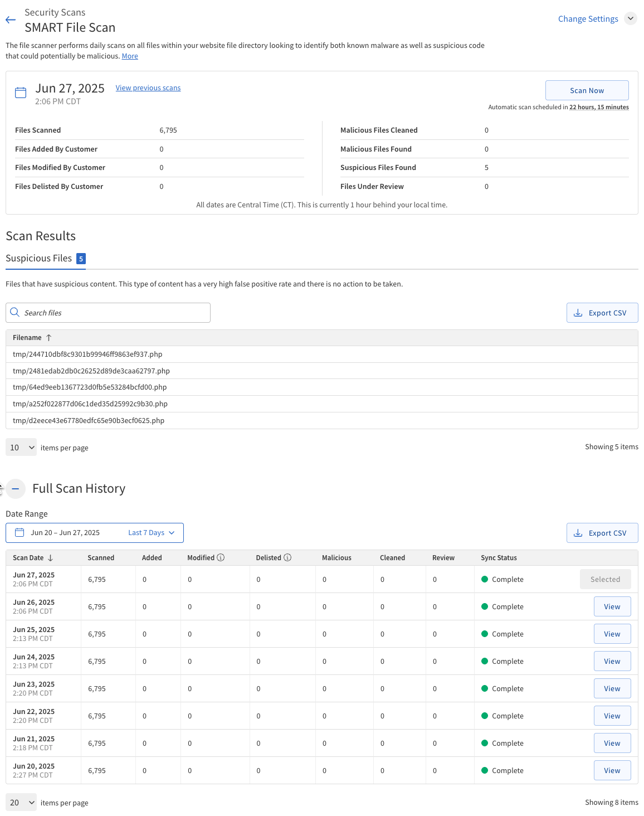View the Jun 24, 2025 scan
The height and width of the screenshot is (816, 644).
click(x=612, y=661)
